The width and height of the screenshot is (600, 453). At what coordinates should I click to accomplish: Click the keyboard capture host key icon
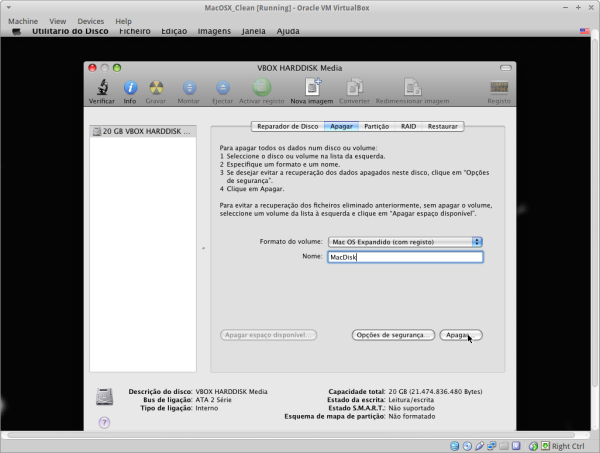[x=545, y=446]
